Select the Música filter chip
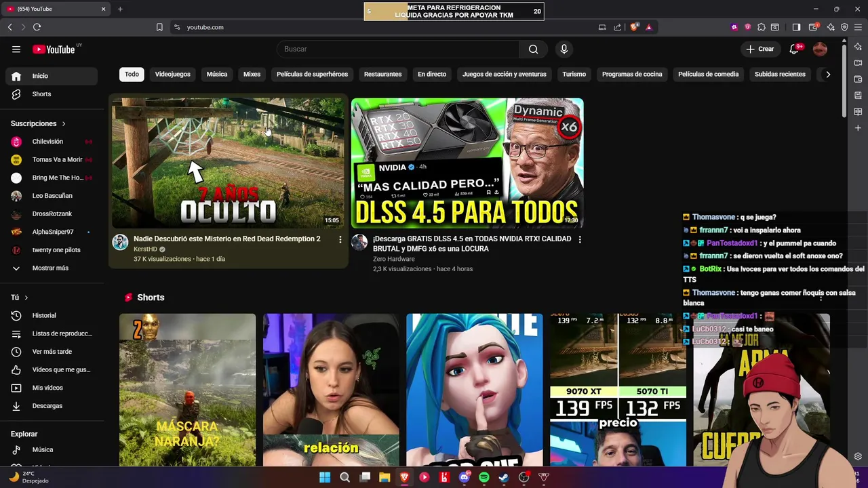Image resolution: width=868 pixels, height=488 pixels. tap(217, 75)
